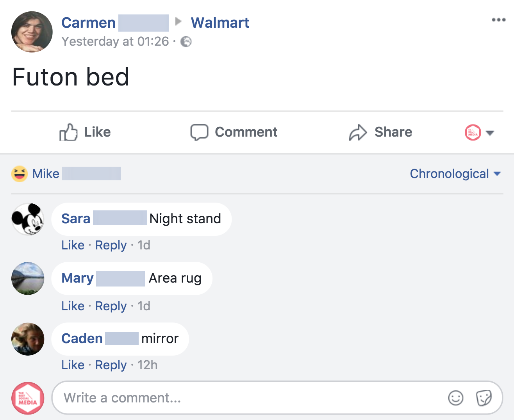Click Carmen's profile picture thumbnail

[x=32, y=32]
